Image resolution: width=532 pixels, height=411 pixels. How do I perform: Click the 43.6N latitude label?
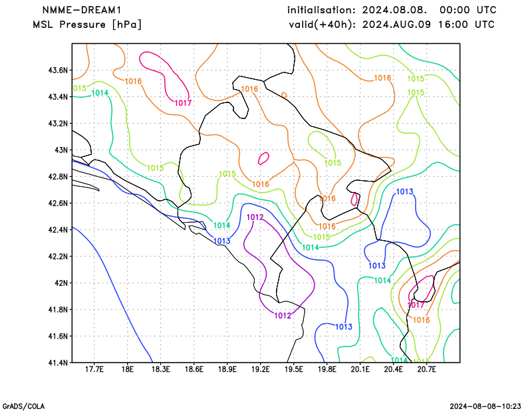[59, 70]
